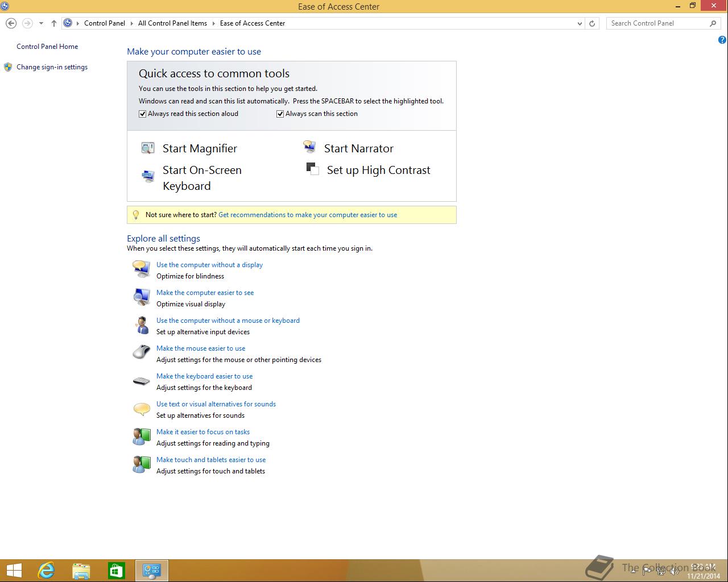Click the Control Panel taskbar button
This screenshot has height=582, width=728.
coord(152,571)
